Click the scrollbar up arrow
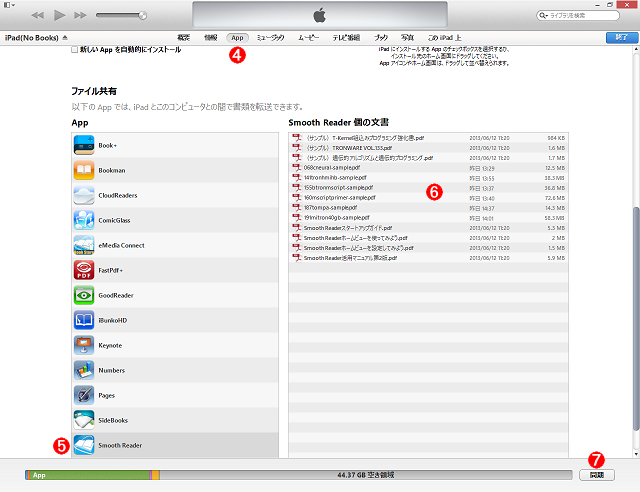Image resolution: width=640 pixels, height=492 pixels. [636, 49]
